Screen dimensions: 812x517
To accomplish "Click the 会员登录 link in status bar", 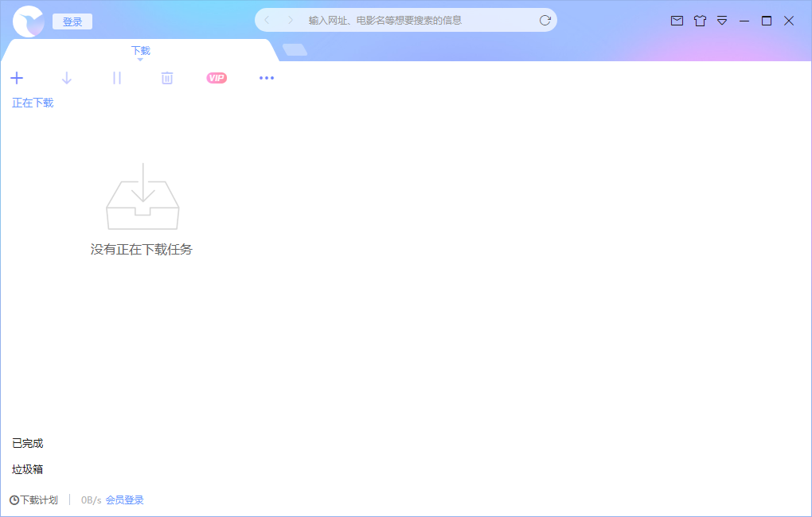I will click(125, 500).
